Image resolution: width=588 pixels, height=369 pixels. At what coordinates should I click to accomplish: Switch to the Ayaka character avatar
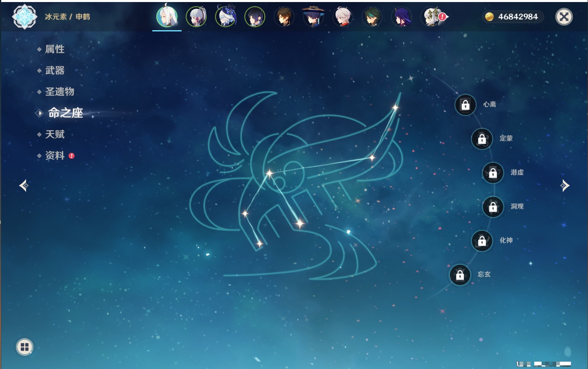pyautogui.click(x=196, y=17)
